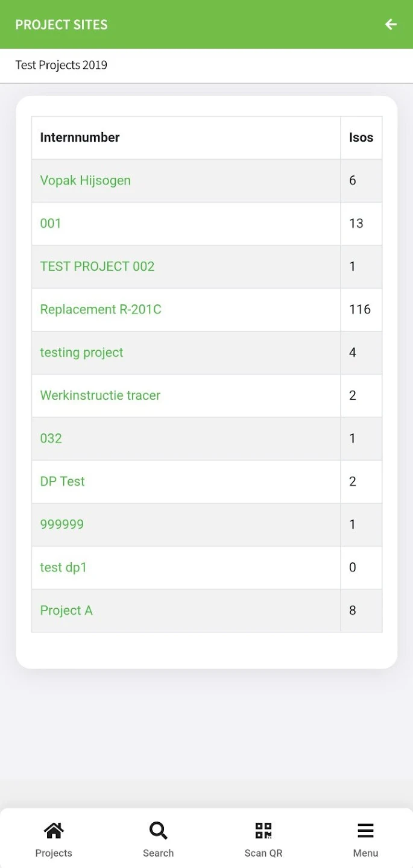Tap the Projects home icon

(54, 831)
